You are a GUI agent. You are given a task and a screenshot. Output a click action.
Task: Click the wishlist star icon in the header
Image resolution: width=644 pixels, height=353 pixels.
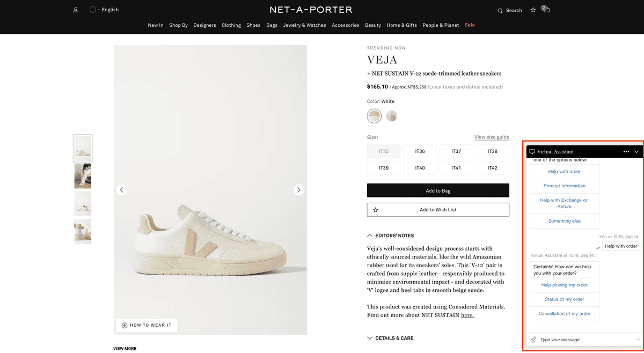pos(532,10)
